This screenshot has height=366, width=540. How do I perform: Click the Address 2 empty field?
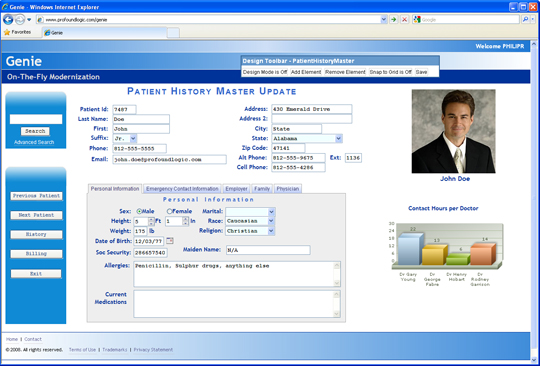tap(312, 119)
